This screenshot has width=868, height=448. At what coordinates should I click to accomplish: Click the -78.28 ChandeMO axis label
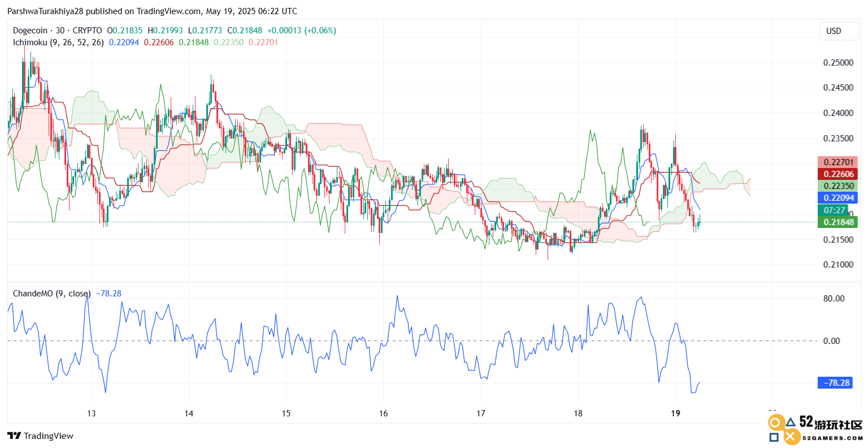(835, 383)
